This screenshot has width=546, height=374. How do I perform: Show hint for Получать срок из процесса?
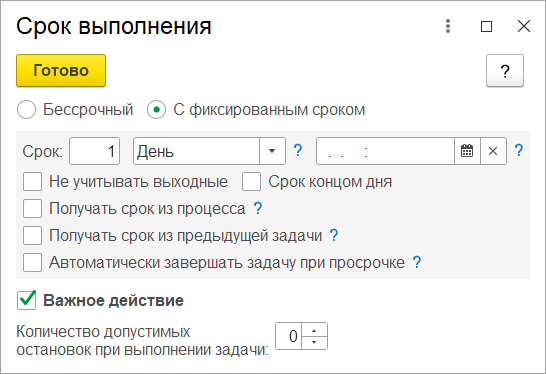258,208
